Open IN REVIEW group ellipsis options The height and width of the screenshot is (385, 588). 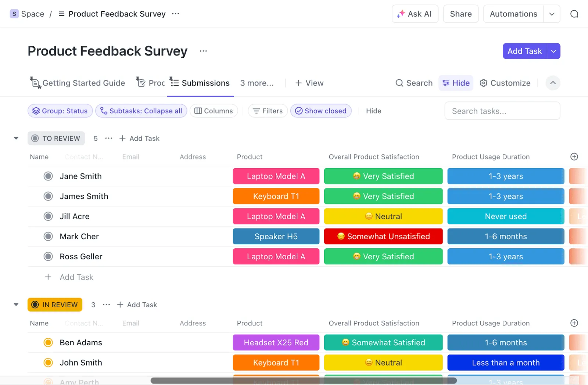click(x=106, y=305)
